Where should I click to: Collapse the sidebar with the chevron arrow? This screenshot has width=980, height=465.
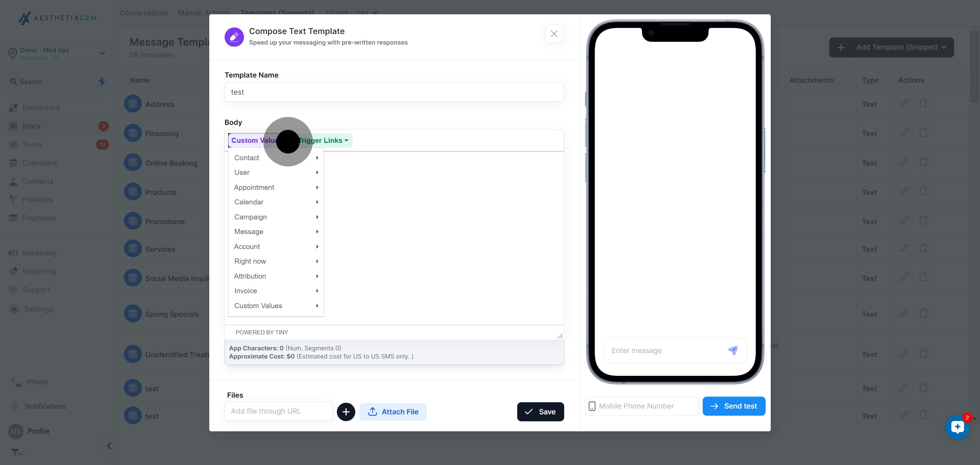tap(109, 446)
